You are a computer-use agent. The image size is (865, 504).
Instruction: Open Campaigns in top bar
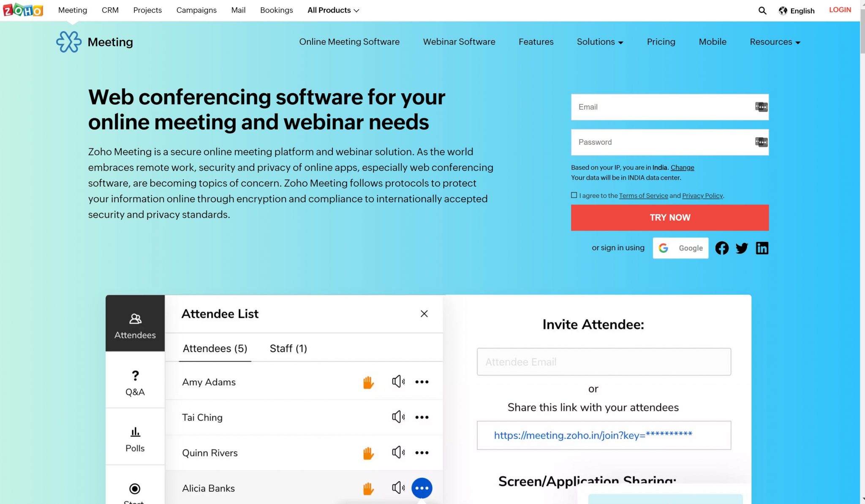pyautogui.click(x=196, y=10)
